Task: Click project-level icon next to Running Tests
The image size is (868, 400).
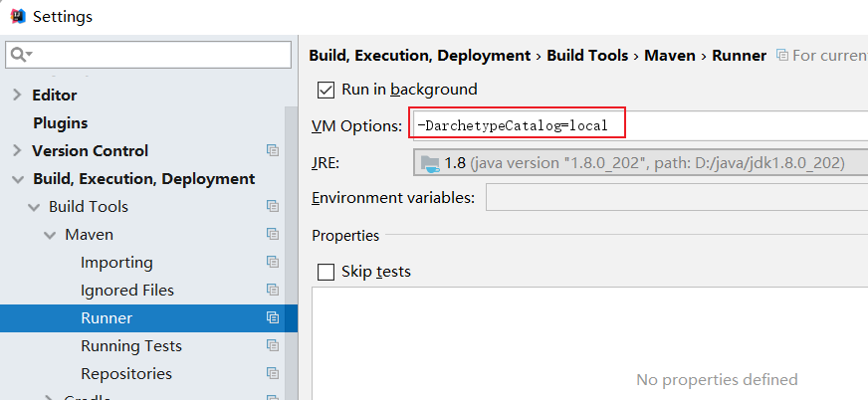Action: pyautogui.click(x=273, y=345)
